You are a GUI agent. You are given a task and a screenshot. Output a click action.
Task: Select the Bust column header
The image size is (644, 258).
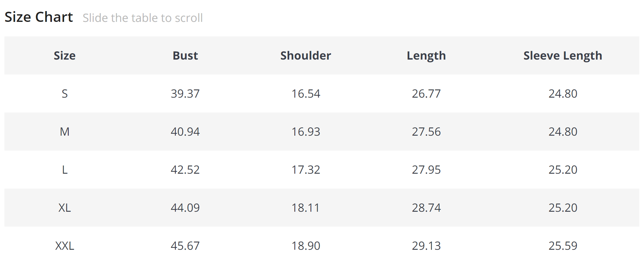(185, 55)
